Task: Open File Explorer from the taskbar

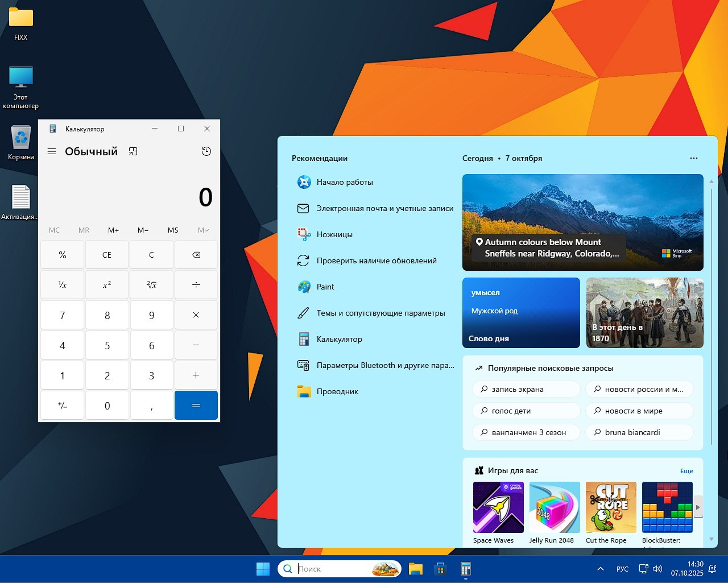Action: (x=416, y=569)
